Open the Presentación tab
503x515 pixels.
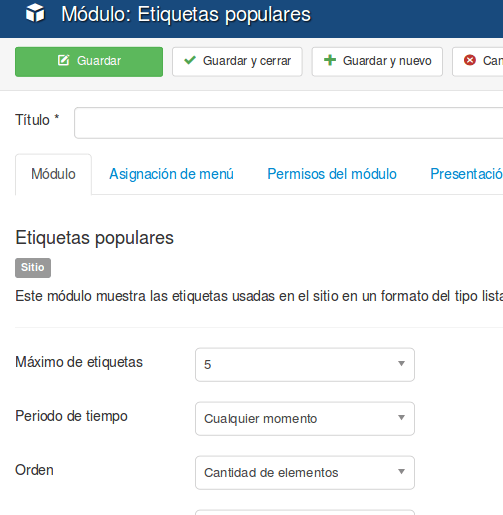tap(466, 174)
